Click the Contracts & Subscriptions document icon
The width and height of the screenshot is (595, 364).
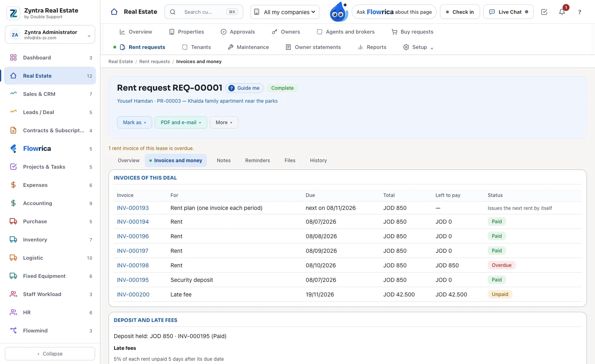tap(13, 130)
